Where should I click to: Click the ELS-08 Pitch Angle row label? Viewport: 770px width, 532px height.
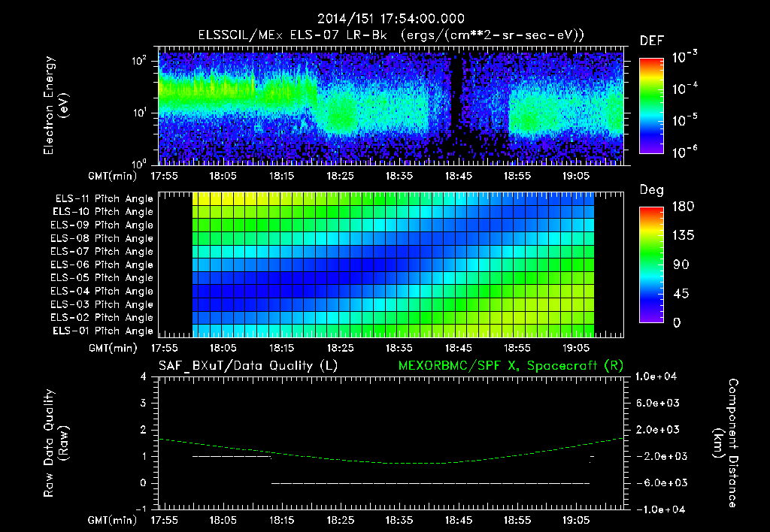(x=102, y=238)
